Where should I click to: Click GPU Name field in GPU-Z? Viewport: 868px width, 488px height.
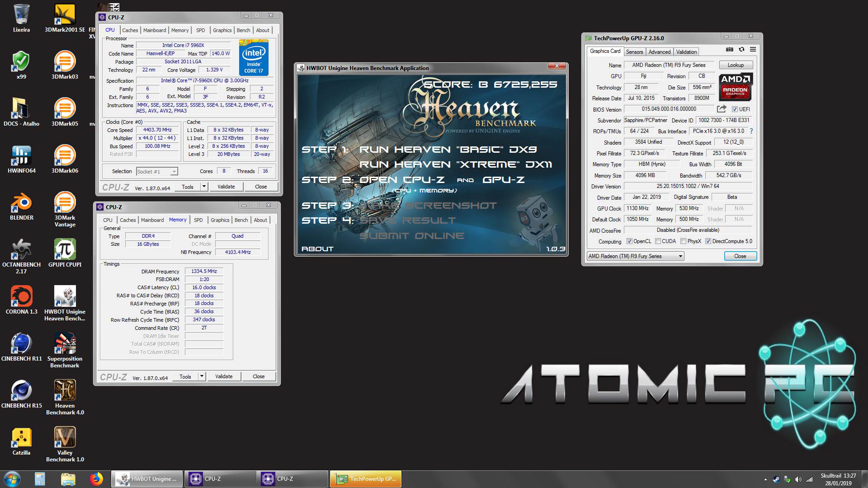[669, 65]
